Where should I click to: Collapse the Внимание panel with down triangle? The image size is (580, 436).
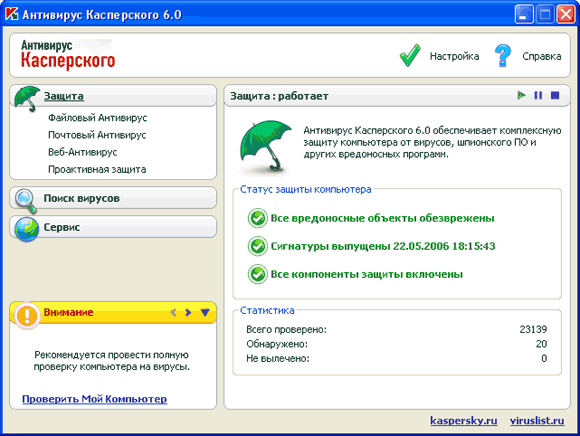click(x=205, y=312)
